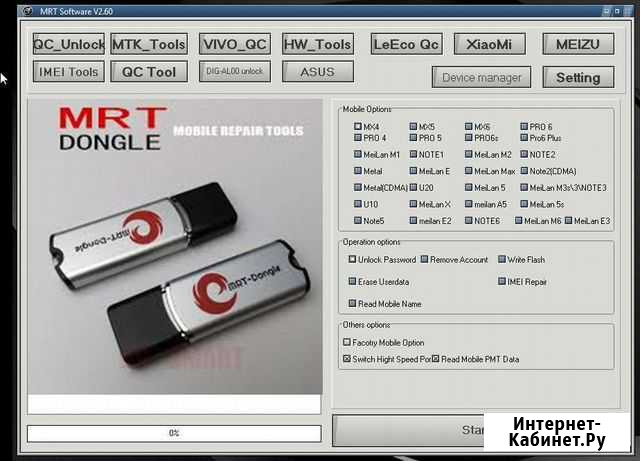Viewport: 640px width, 461px height.
Task: Select the NOTE2 model checkbox
Action: coord(524,154)
